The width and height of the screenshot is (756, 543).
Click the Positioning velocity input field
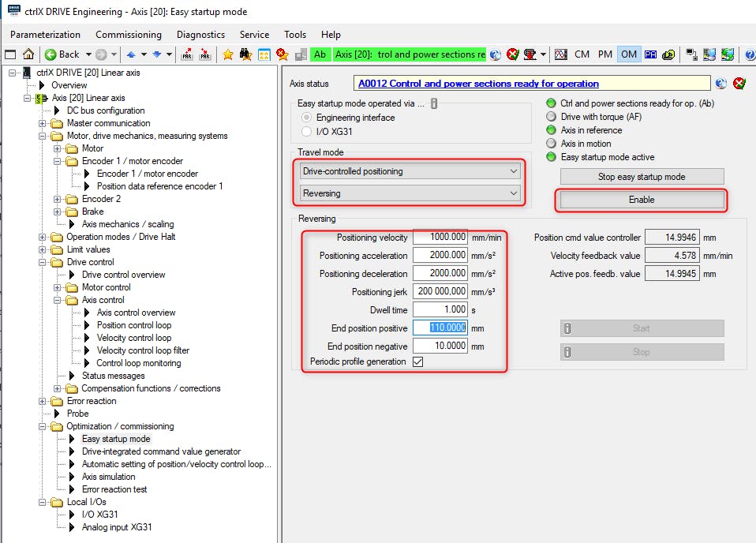coord(440,237)
